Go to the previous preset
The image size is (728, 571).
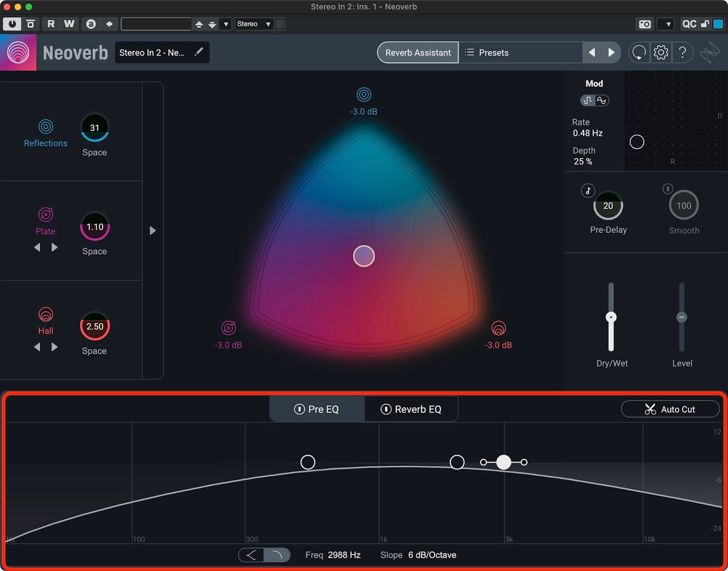pos(592,53)
